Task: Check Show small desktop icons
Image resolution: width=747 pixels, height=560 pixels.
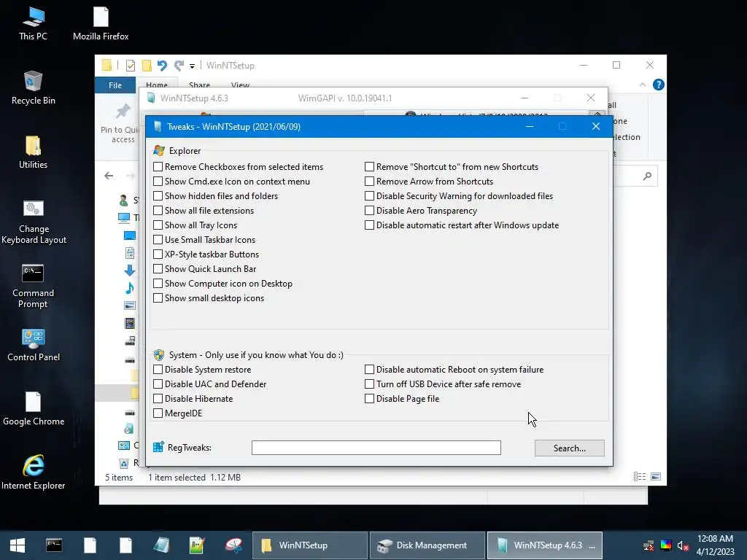Action: (158, 298)
